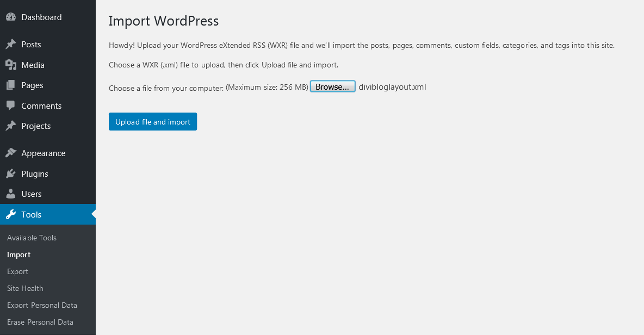Click the Posts pushpin icon
The image size is (644, 335).
[x=11, y=45]
